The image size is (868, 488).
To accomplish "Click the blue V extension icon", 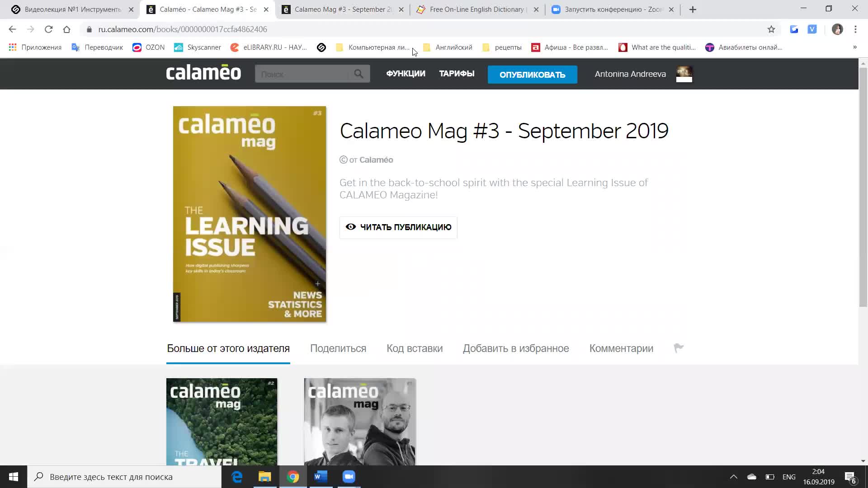I will point(812,29).
